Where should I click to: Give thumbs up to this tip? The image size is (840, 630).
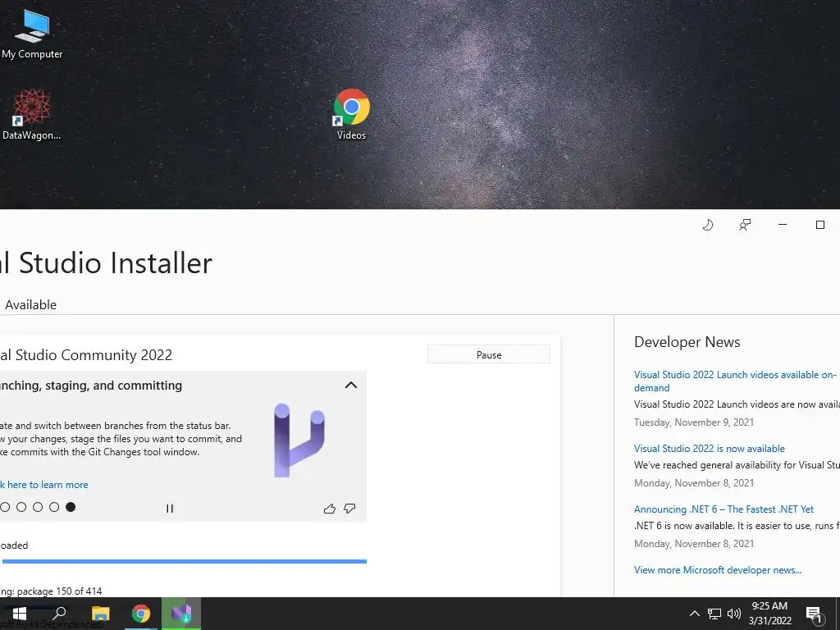coord(330,509)
